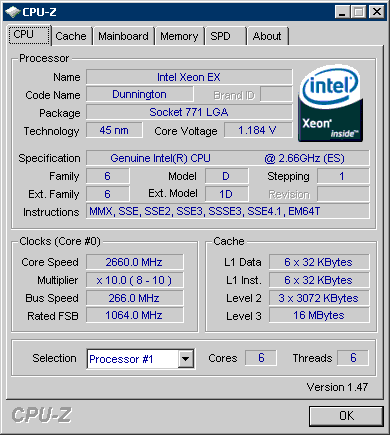
Task: Close the CPU-Z window
Action: pyautogui.click(x=377, y=12)
